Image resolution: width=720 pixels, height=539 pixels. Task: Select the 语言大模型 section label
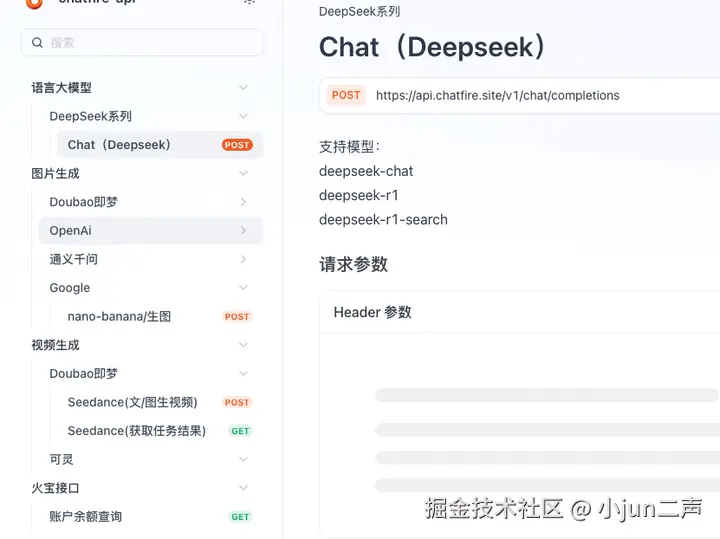[x=62, y=88]
